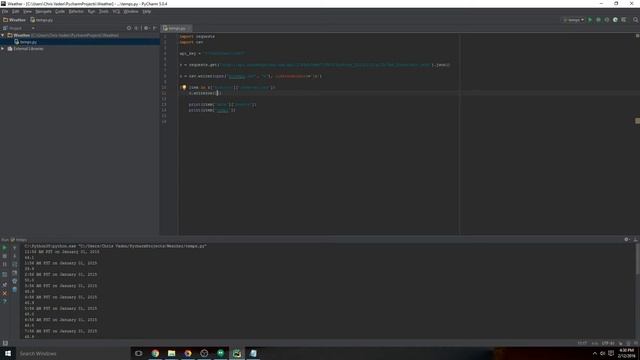Click the import requests line in editor
This screenshot has width=640, height=360.
197,36
